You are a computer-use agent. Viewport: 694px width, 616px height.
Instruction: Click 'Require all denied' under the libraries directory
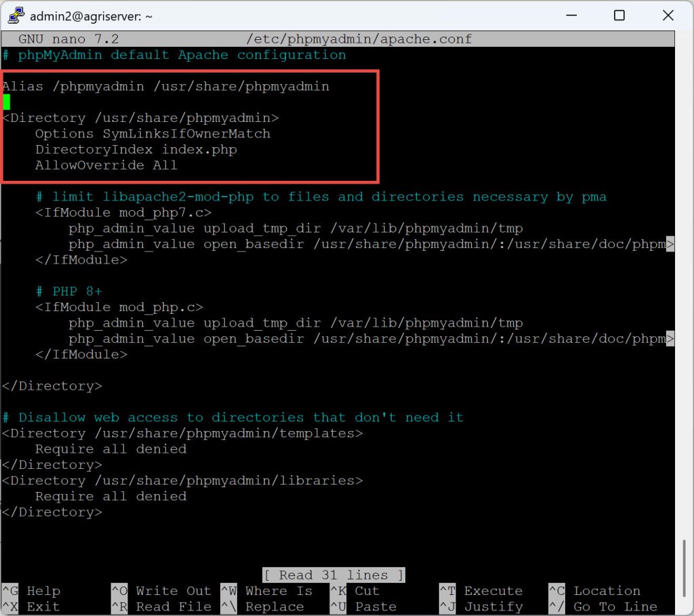[x=110, y=497]
